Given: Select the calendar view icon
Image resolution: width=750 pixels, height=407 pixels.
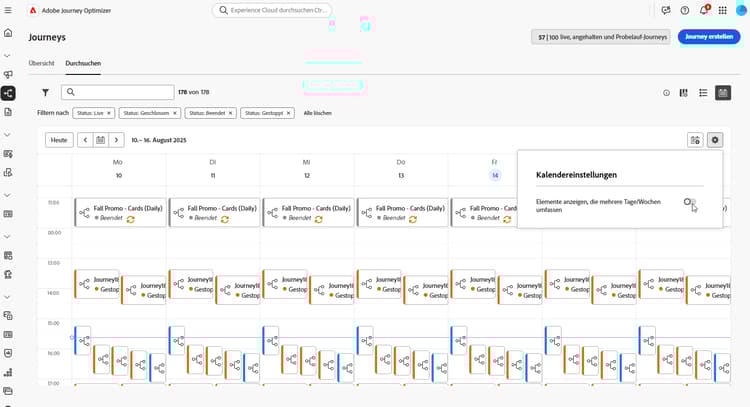Looking at the screenshot, I should pyautogui.click(x=723, y=93).
